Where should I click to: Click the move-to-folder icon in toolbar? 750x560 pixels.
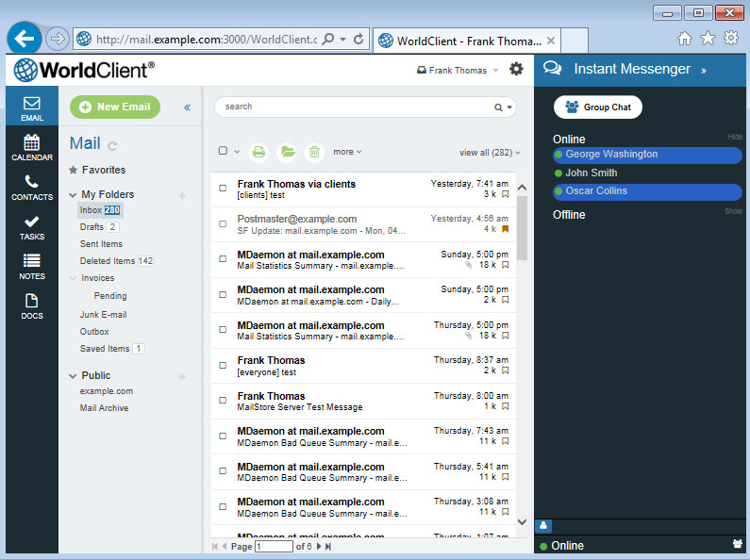tap(287, 152)
